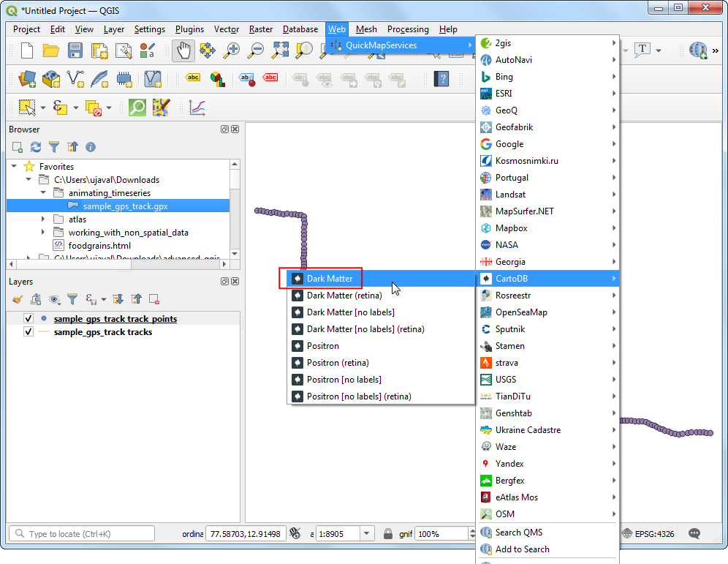This screenshot has width=728, height=564.
Task: Select Dark Matter basemap
Action: pos(381,279)
